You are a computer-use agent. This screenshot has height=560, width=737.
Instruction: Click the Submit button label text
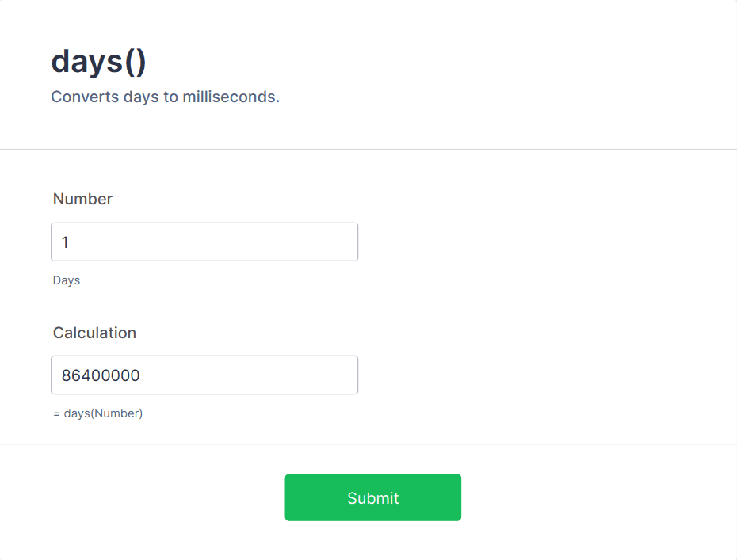[x=372, y=497]
